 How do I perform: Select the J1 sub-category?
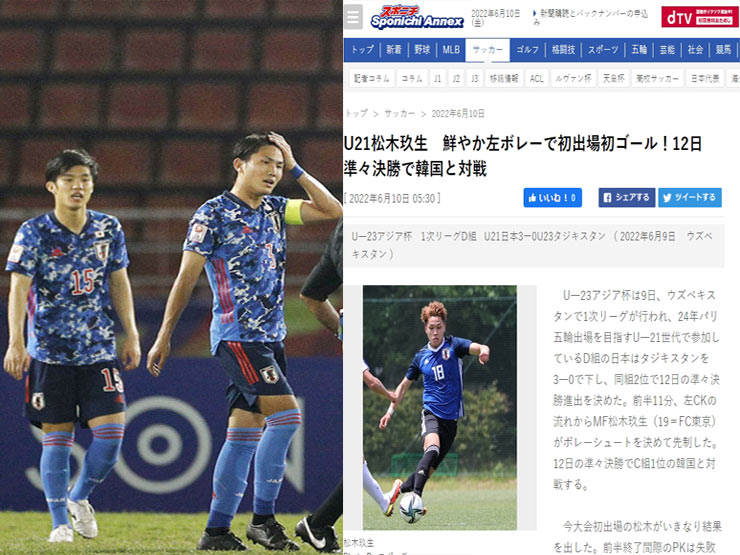click(x=437, y=78)
